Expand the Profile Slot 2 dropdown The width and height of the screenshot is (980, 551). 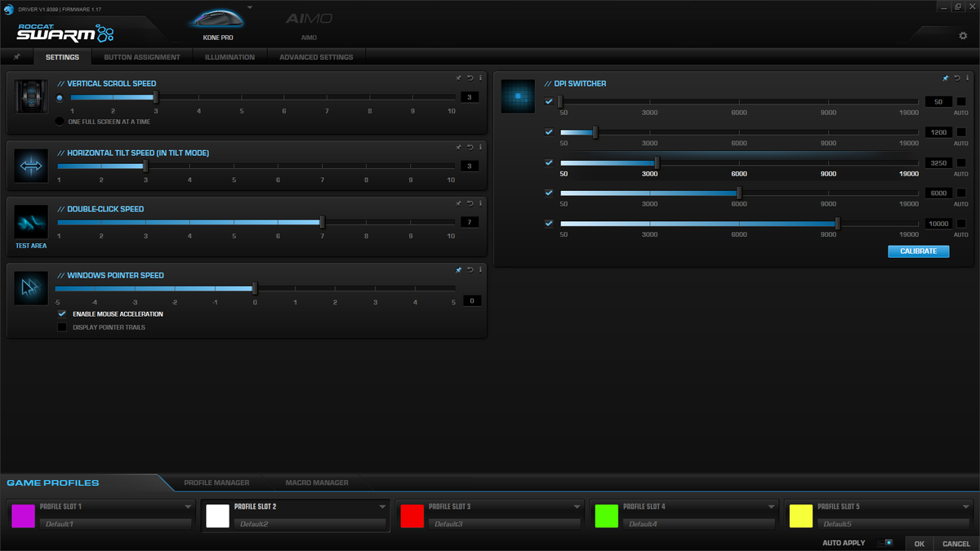click(382, 507)
